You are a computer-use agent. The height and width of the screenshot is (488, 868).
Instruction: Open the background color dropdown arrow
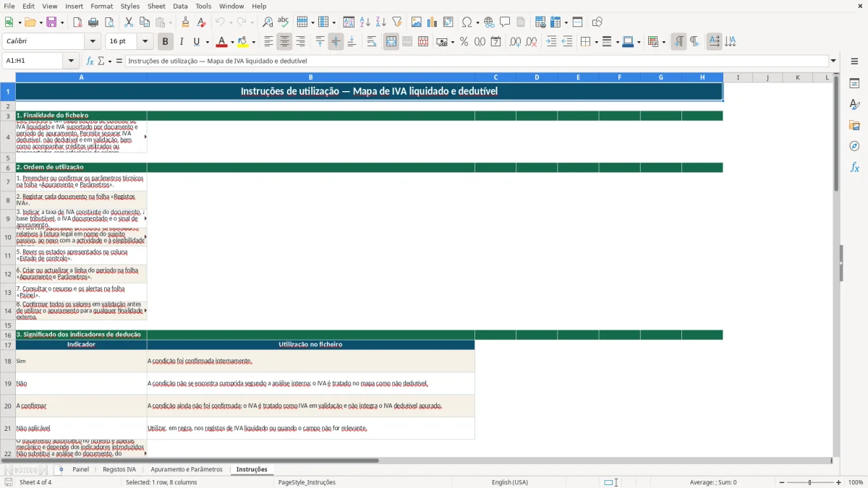[x=254, y=42]
